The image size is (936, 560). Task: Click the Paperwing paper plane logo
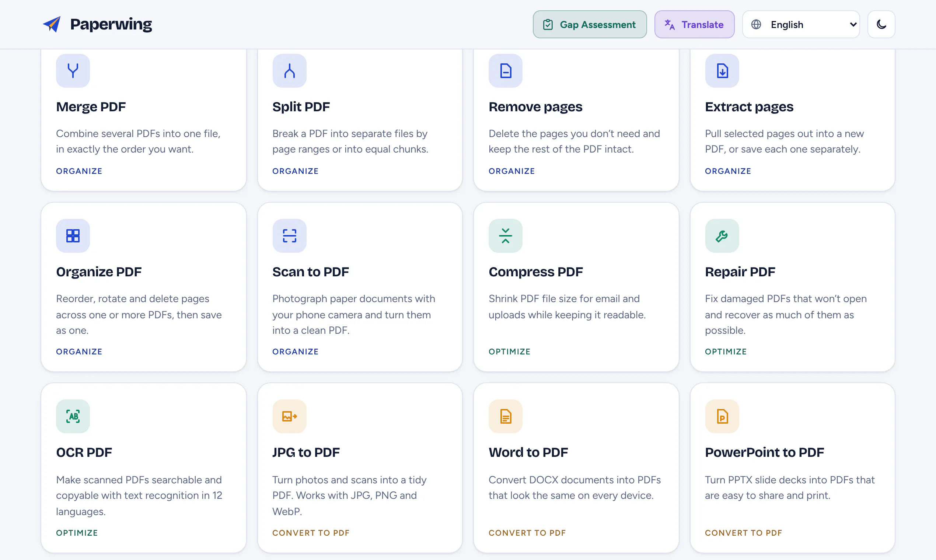(52, 24)
